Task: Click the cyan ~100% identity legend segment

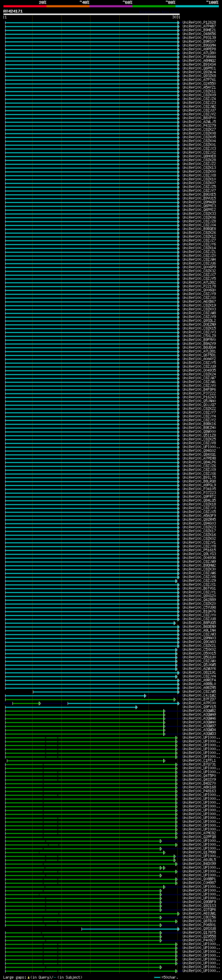Action: pyautogui.click(x=197, y=6)
